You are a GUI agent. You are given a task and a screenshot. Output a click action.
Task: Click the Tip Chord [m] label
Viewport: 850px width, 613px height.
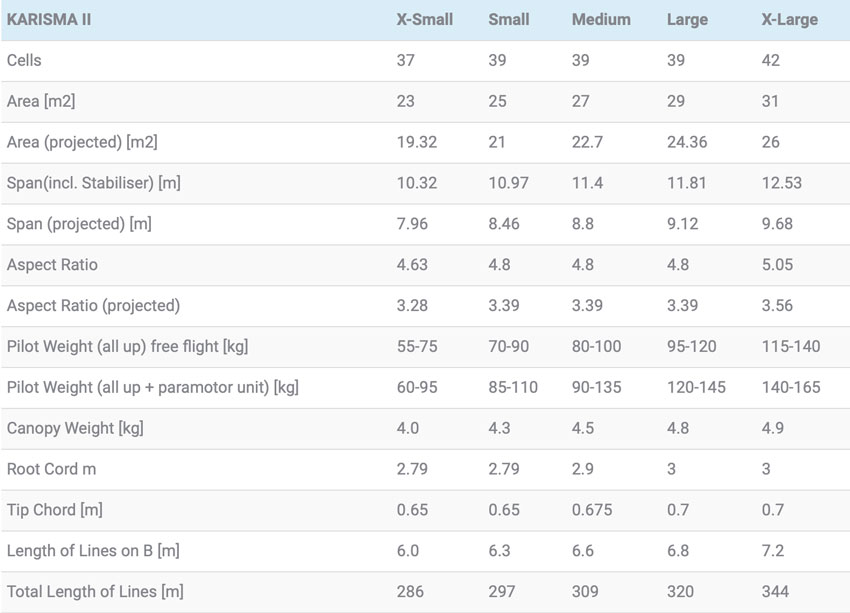point(55,510)
